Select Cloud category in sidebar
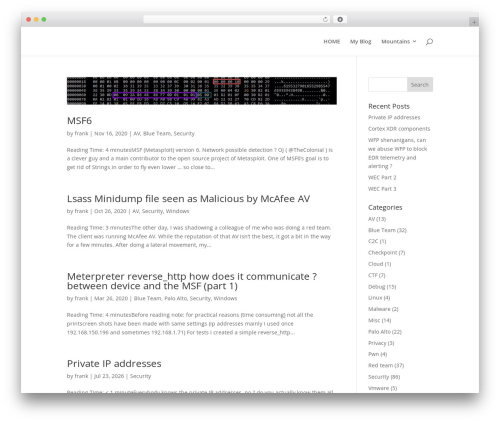The width and height of the screenshot is (500, 423). (375, 264)
